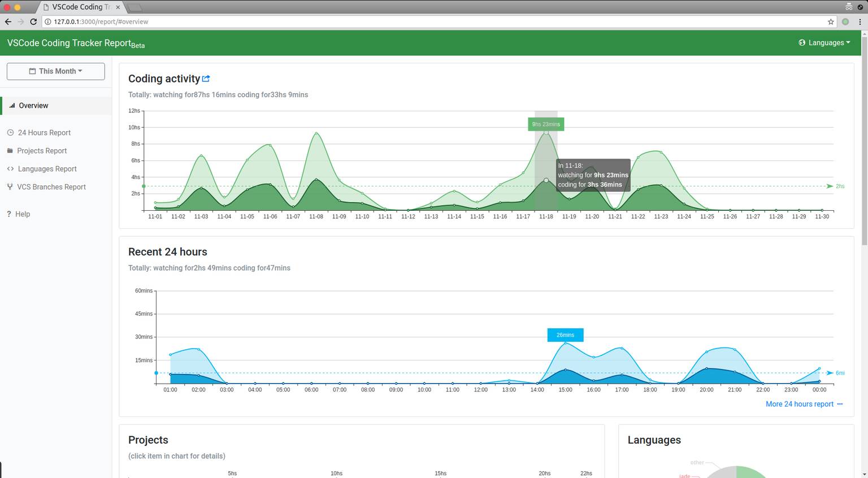Click the page vertical scrollbar thumb
Image resolution: width=868 pixels, height=478 pixels.
tap(864, 140)
